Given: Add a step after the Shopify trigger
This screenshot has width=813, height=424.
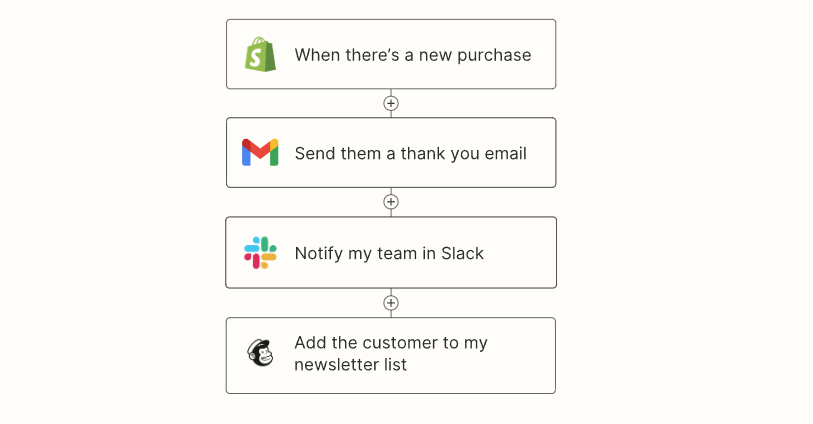Looking at the screenshot, I should pyautogui.click(x=391, y=103).
